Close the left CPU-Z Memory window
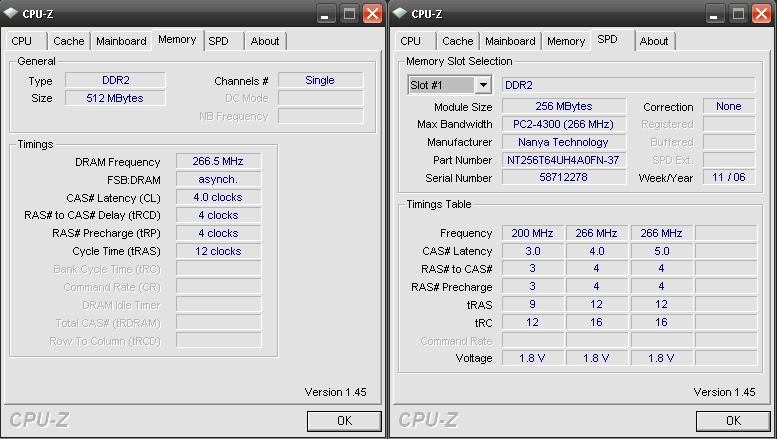 click(372, 13)
